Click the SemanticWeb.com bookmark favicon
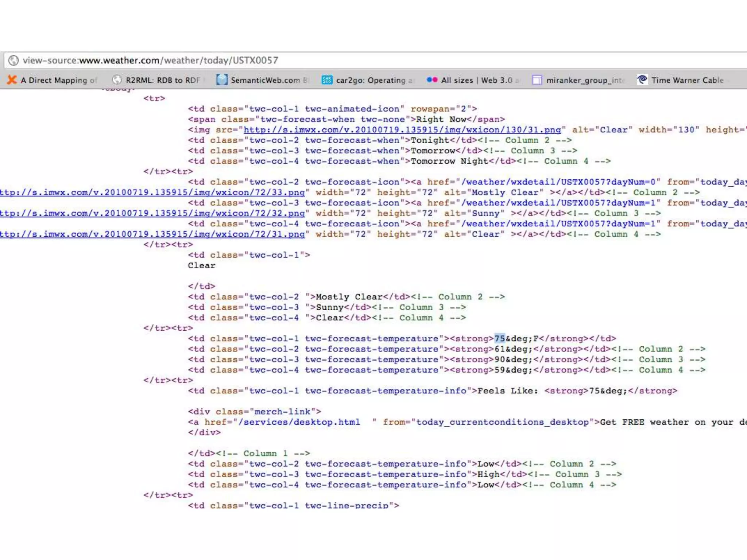747x560 pixels. [x=221, y=80]
